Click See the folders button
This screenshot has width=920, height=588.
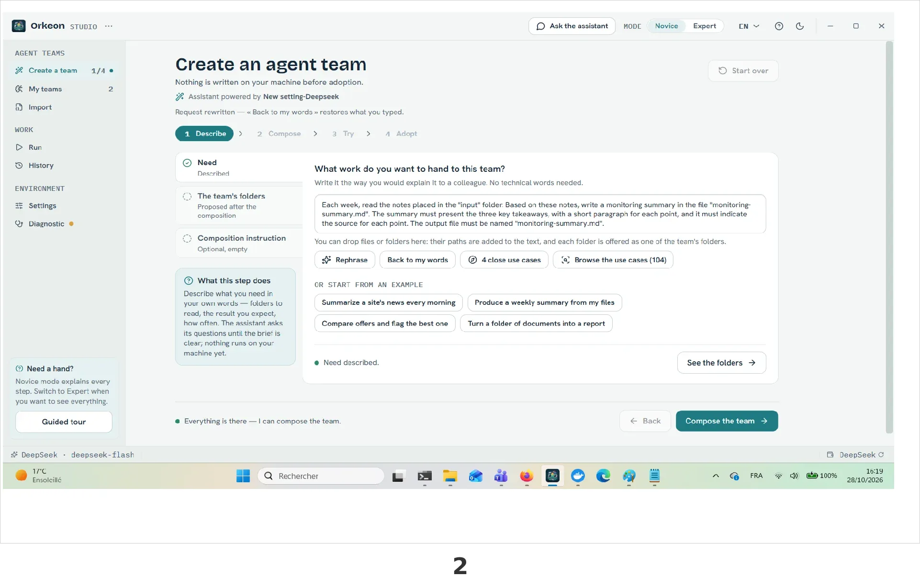coord(721,363)
